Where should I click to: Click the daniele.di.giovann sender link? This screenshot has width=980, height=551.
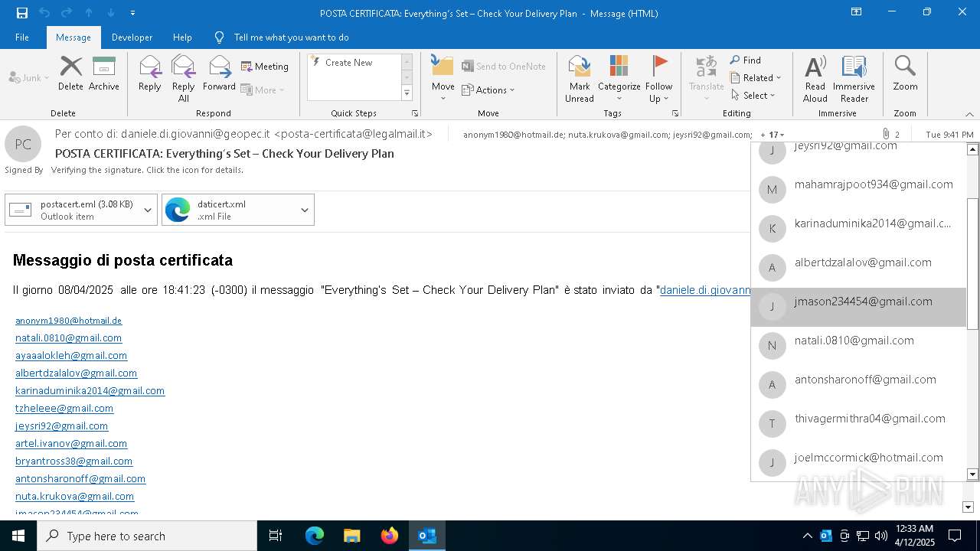(x=705, y=290)
